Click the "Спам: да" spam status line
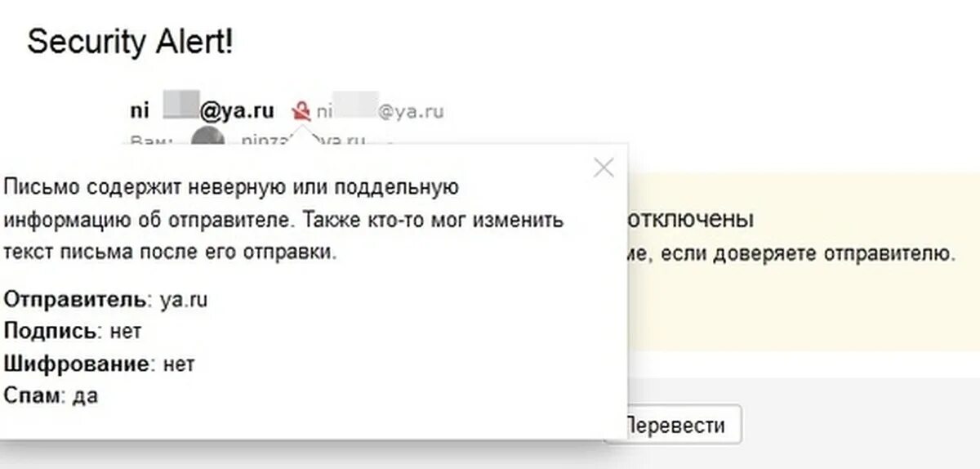Viewport: 980px width, 469px height. [x=51, y=395]
